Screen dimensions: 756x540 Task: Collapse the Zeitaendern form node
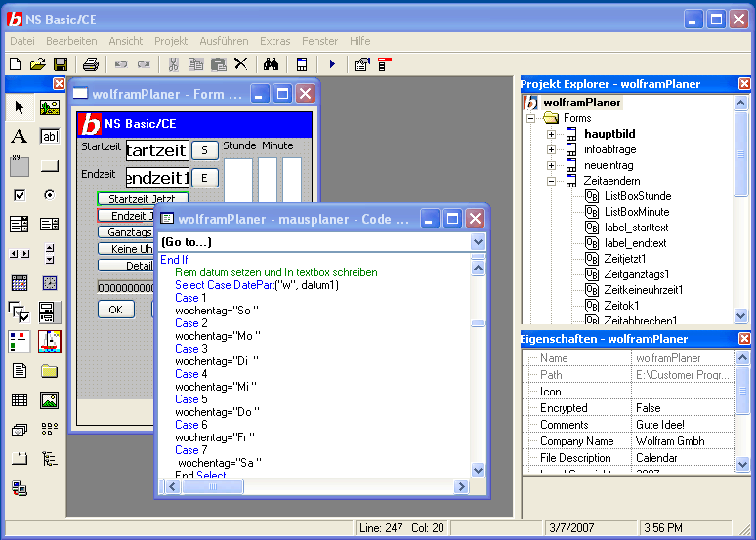tap(551, 182)
